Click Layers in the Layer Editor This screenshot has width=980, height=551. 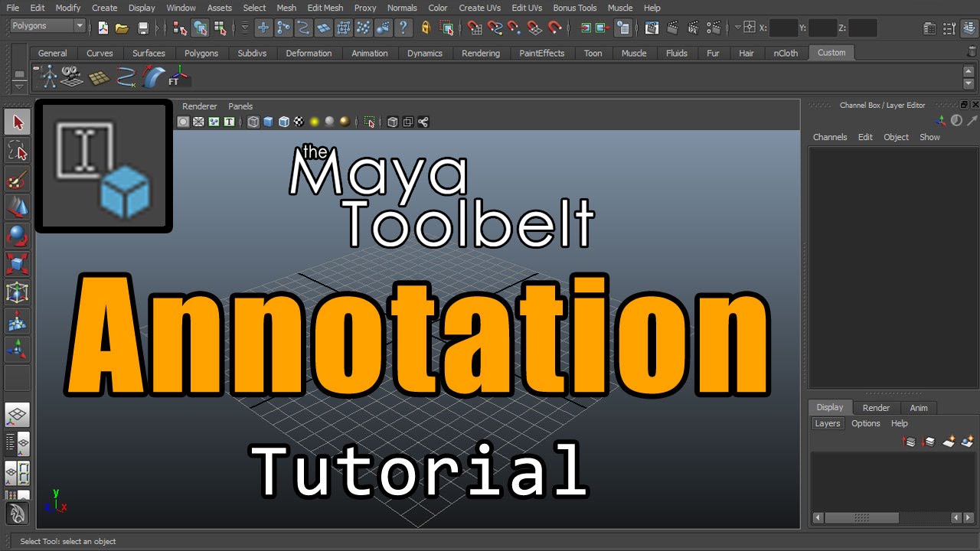pos(828,423)
